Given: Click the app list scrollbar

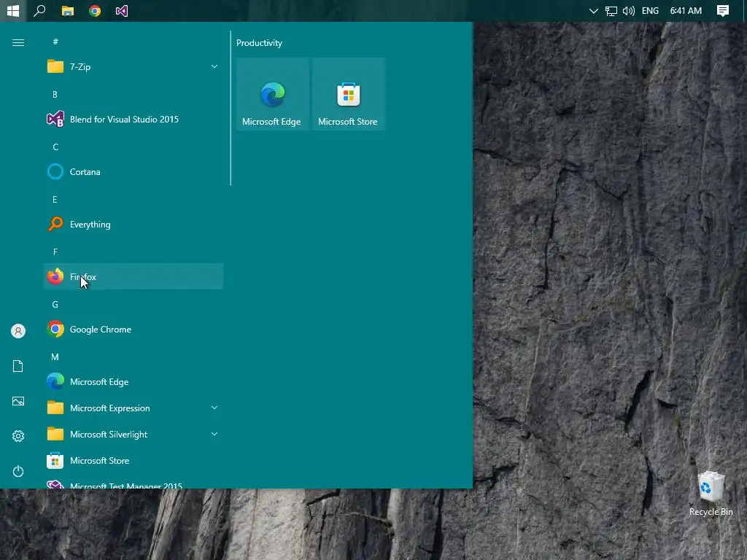Looking at the screenshot, I should point(231,108).
